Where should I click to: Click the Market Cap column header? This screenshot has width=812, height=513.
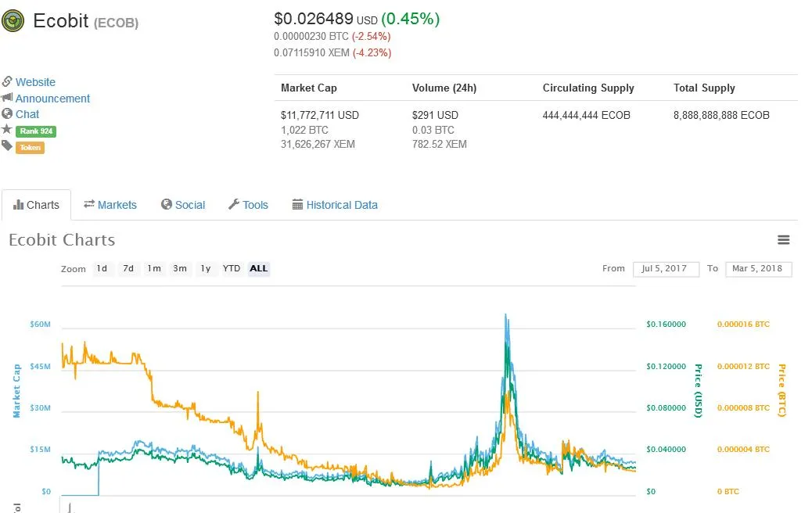[x=309, y=88]
